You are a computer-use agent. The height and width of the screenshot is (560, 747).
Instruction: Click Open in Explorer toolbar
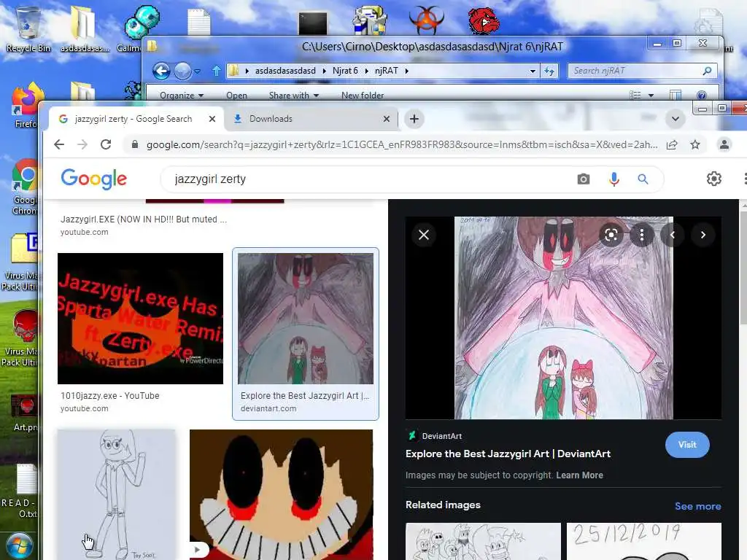pos(236,96)
